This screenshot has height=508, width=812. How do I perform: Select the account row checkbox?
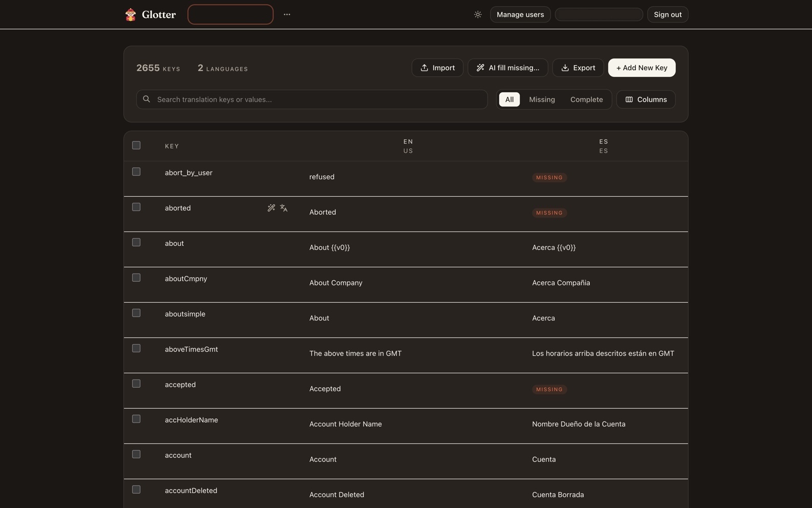pos(136,454)
